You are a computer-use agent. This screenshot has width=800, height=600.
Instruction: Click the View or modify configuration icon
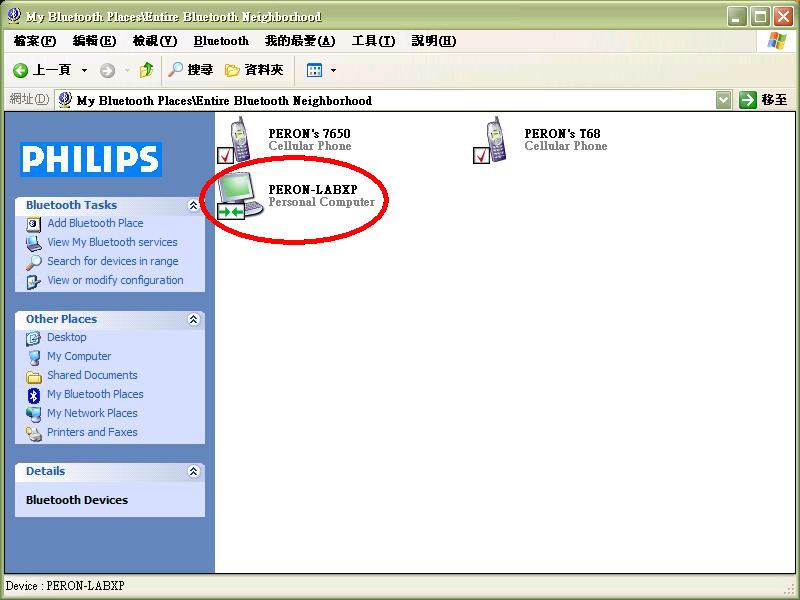(x=34, y=281)
